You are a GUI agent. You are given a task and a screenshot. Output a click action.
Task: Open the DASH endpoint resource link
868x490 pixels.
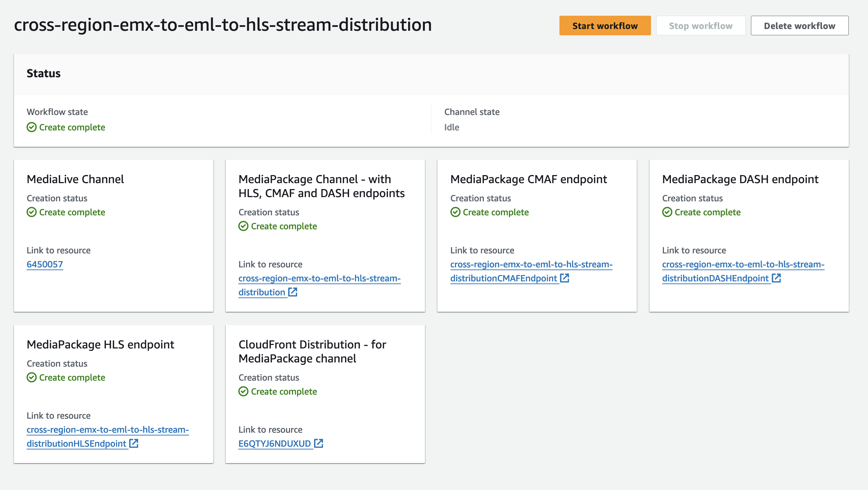tap(743, 265)
